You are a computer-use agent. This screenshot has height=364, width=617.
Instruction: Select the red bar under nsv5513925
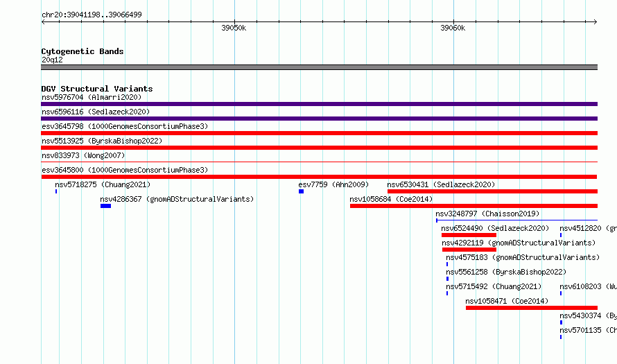pos(319,148)
